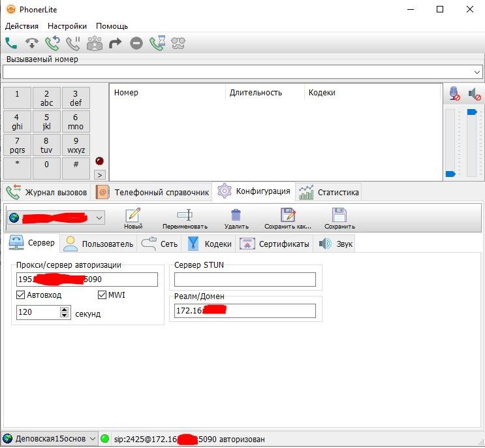Click the 120 seconds value field
Viewport: 485px width, 448px height.
(x=39, y=312)
